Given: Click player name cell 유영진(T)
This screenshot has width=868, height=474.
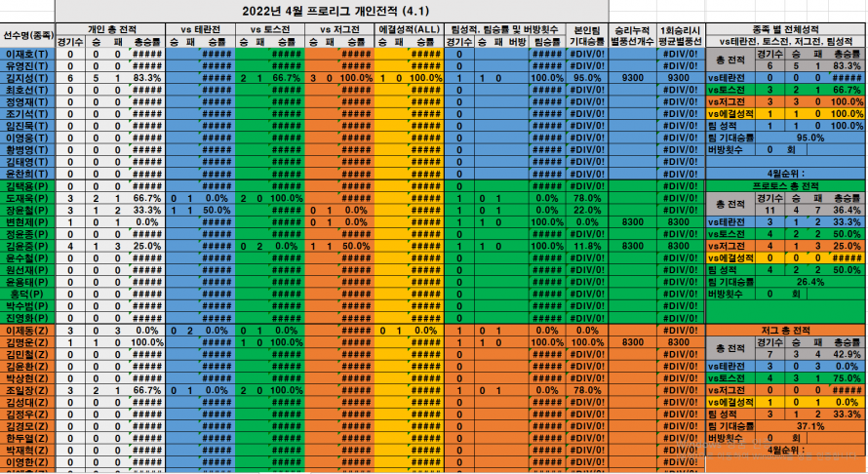Looking at the screenshot, I should (27, 66).
